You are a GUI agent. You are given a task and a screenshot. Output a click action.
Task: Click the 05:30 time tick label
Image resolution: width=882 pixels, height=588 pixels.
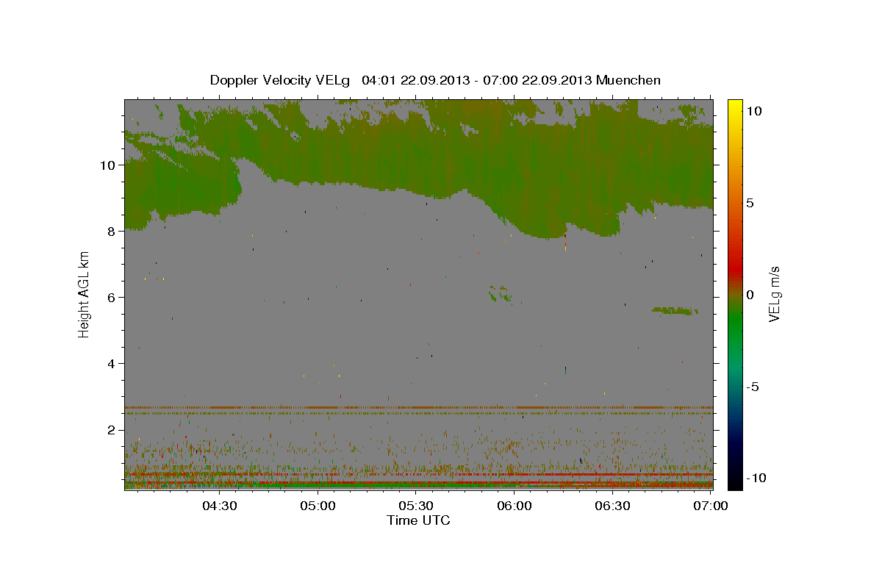pos(416,506)
